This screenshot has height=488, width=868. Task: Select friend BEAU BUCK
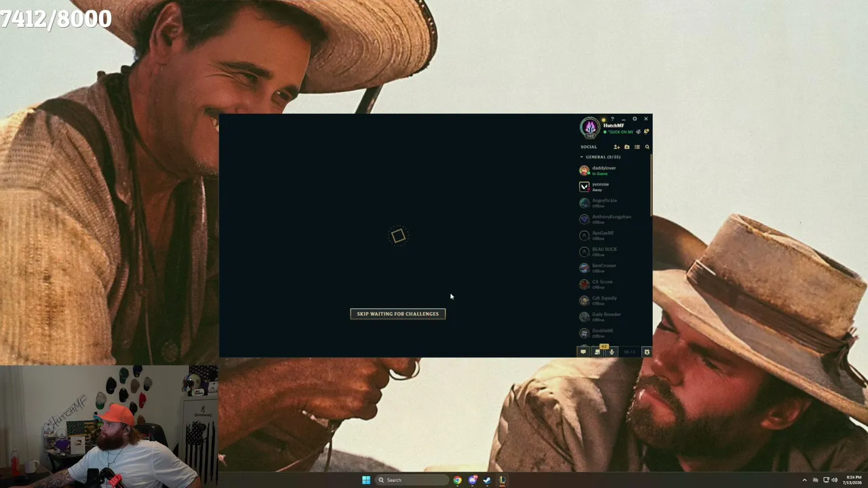(x=614, y=251)
